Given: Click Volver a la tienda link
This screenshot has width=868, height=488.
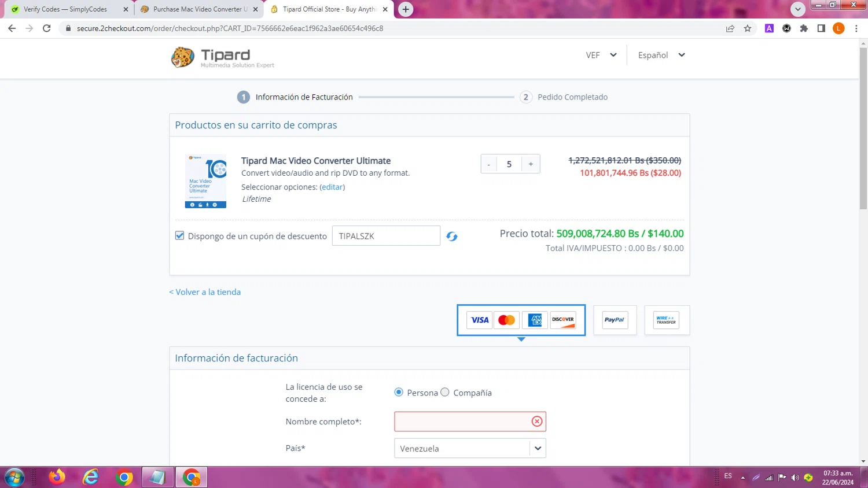Looking at the screenshot, I should 205,292.
